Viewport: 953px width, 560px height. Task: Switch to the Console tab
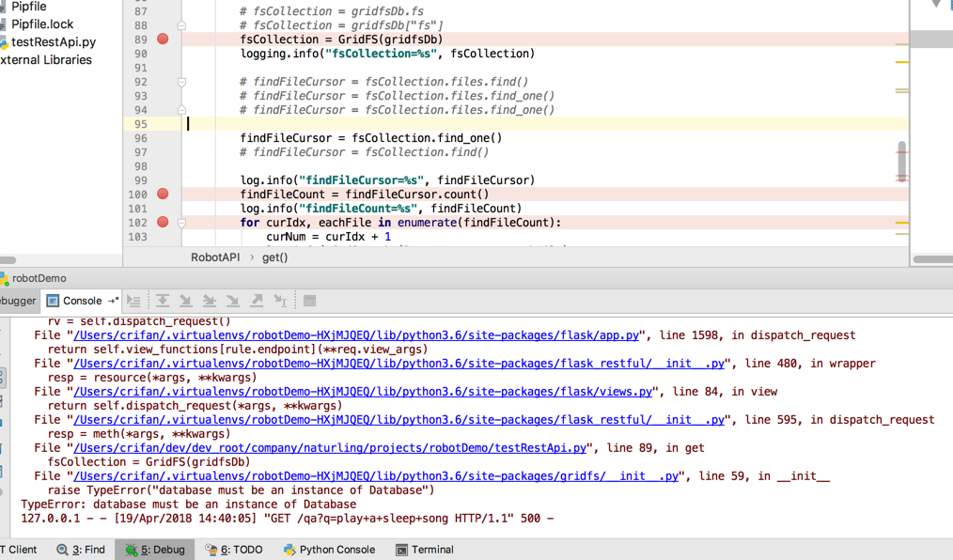tap(82, 301)
